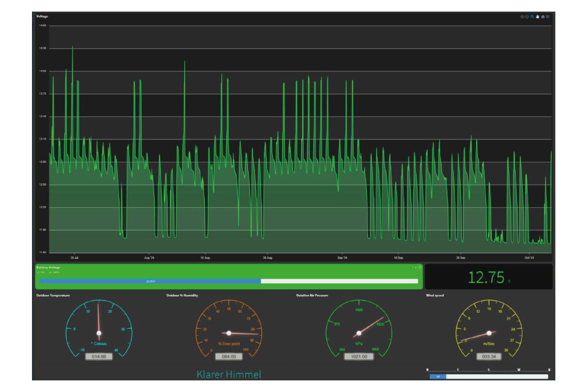Click the Outdoor % Humidity gauge title
This screenshot has width=588, height=392.
coord(182,295)
